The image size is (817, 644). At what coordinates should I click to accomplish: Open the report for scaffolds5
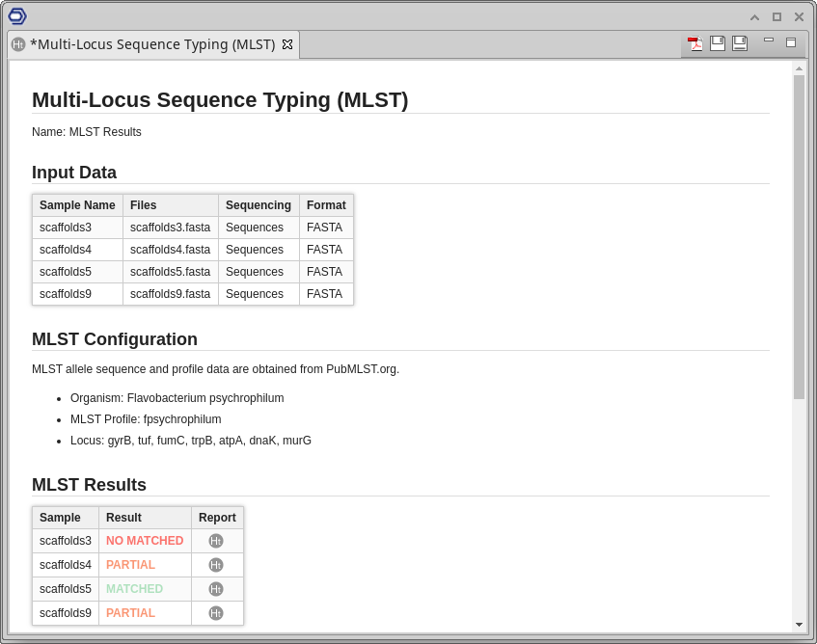pyautogui.click(x=216, y=589)
